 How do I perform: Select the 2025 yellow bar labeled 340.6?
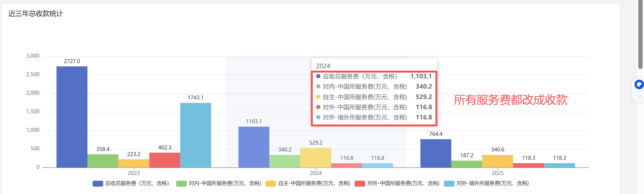498,161
